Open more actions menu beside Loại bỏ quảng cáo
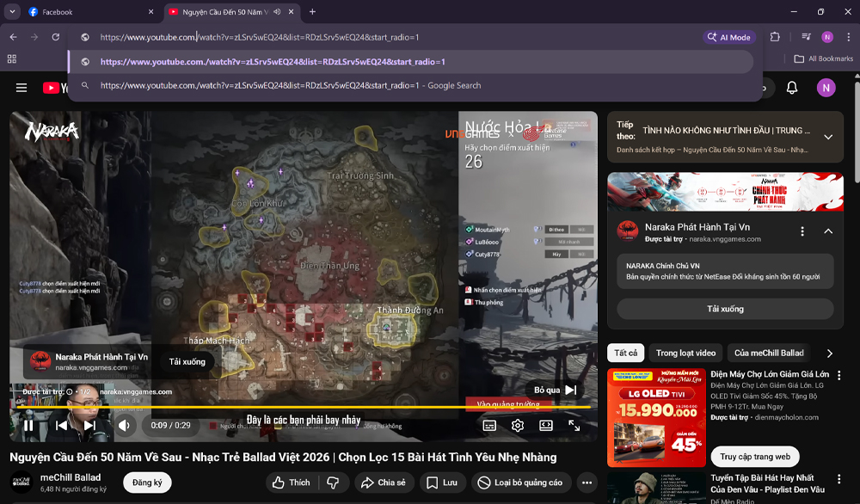The width and height of the screenshot is (860, 504). pyautogui.click(x=587, y=482)
